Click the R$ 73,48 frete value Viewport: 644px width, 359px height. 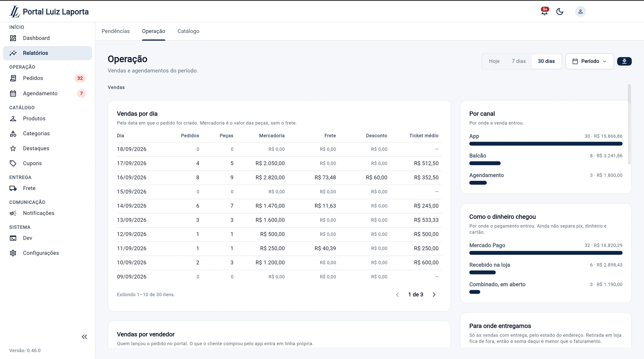click(x=325, y=178)
